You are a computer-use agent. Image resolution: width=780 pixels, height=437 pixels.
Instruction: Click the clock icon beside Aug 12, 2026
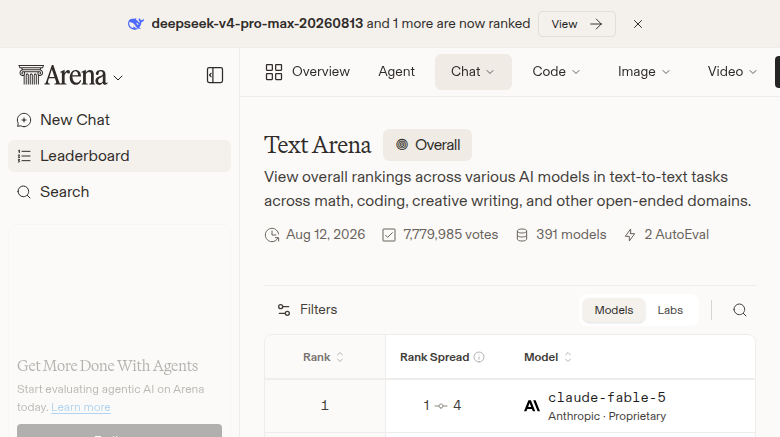click(x=272, y=235)
